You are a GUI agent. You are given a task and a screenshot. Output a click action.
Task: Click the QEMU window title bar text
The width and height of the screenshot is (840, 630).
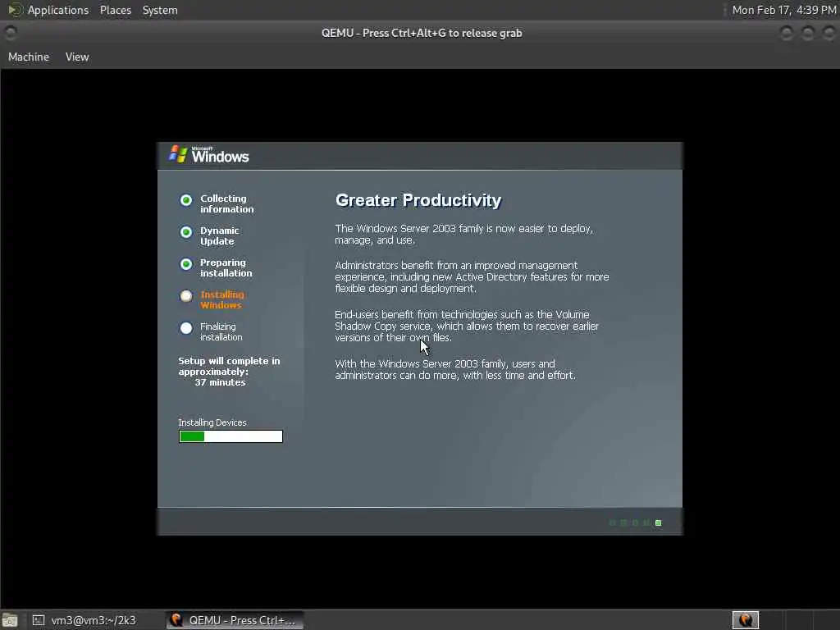pyautogui.click(x=422, y=33)
